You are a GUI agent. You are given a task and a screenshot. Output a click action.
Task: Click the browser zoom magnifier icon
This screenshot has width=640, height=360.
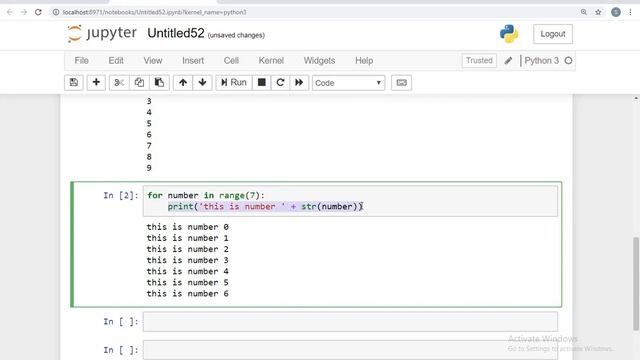584,12
